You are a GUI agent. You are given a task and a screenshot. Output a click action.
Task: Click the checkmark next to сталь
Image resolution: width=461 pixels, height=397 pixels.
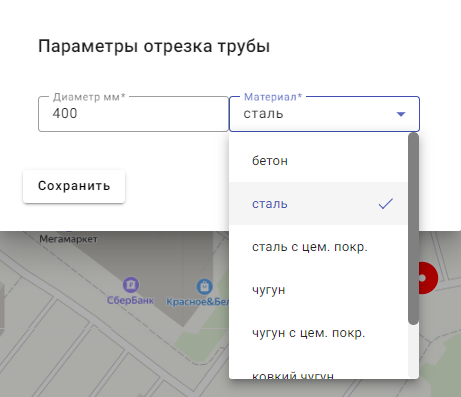pos(386,204)
